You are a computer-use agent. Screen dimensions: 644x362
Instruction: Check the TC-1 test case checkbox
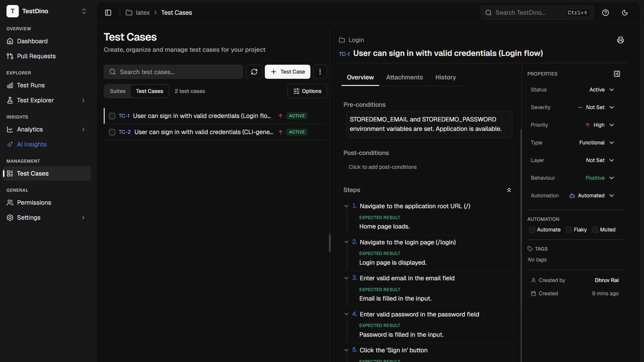click(112, 116)
